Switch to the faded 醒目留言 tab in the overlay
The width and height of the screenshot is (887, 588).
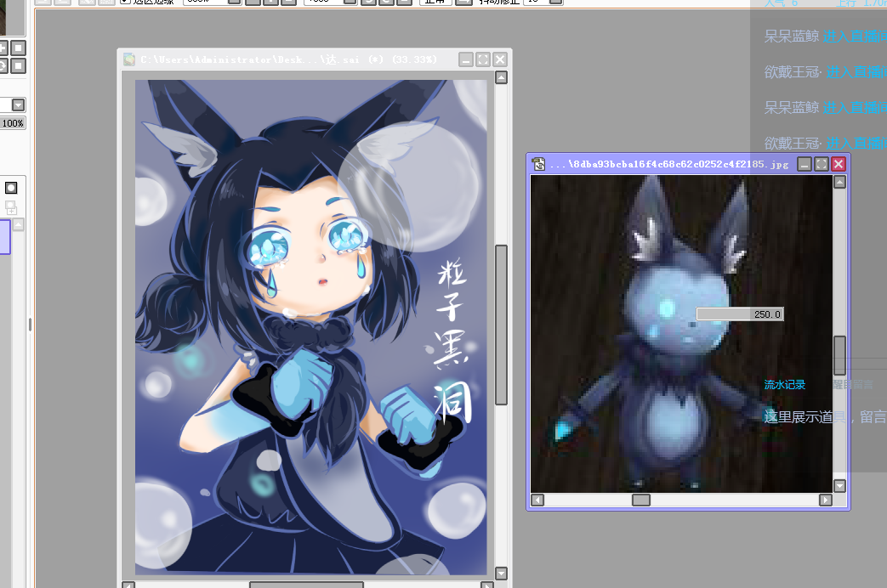[x=853, y=385]
